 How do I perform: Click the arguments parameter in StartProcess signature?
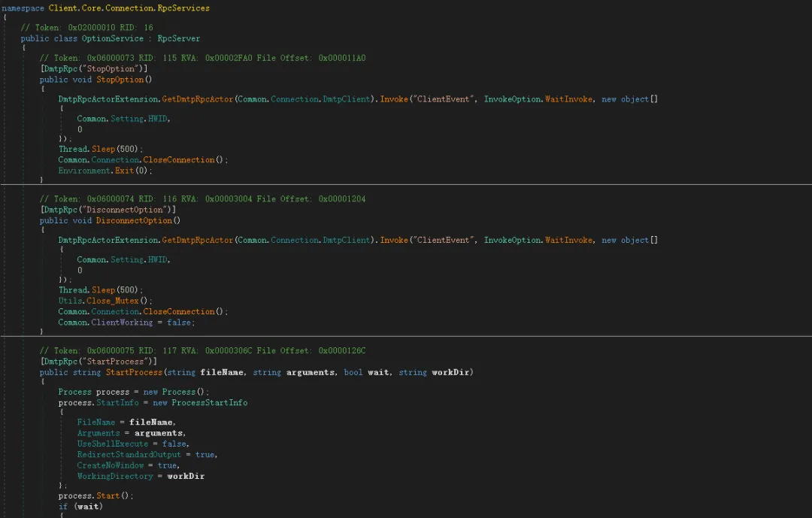point(311,372)
